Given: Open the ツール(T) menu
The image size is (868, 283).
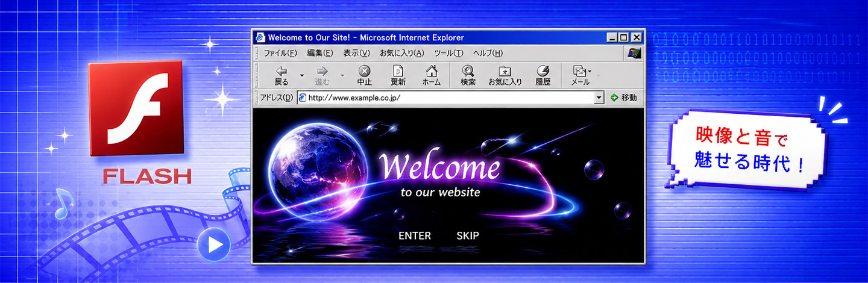Looking at the screenshot, I should point(449,53).
